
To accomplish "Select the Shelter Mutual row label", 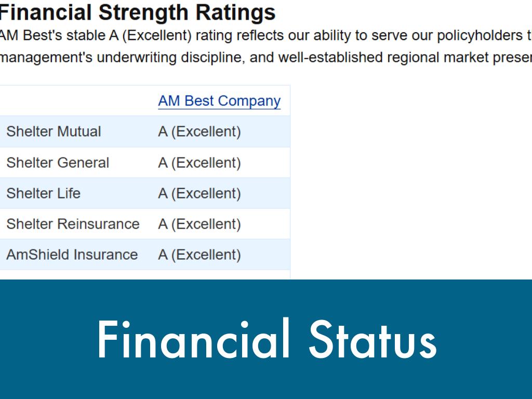I will pos(54,131).
